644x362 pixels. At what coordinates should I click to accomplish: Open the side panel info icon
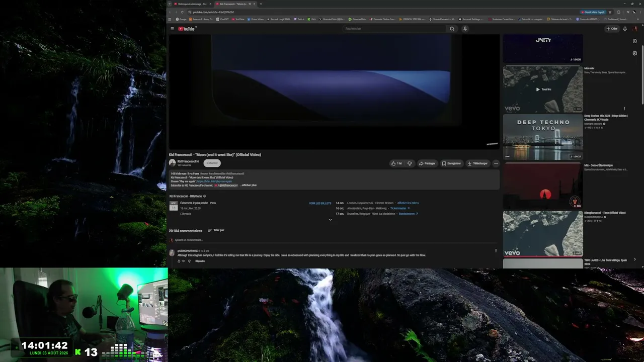tap(634, 41)
